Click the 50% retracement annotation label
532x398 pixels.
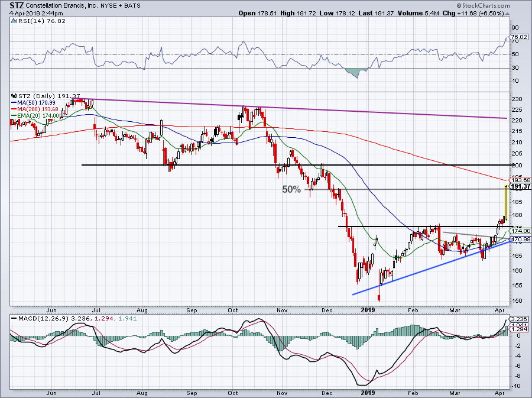click(291, 189)
